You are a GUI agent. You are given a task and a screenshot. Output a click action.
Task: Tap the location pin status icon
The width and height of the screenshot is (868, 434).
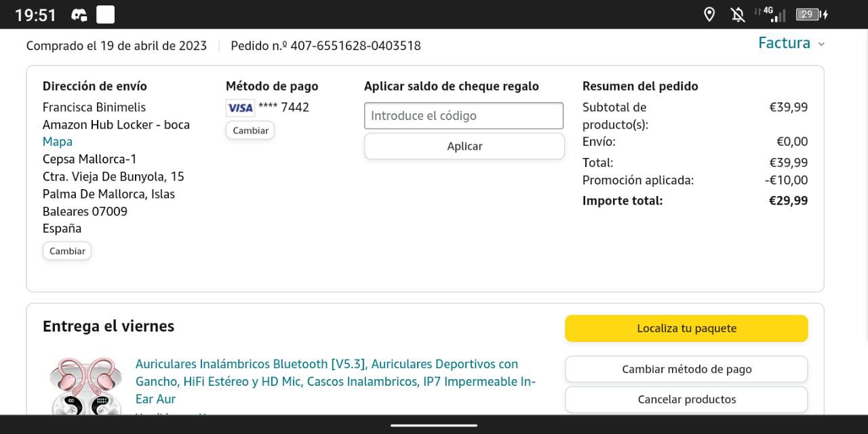709,14
